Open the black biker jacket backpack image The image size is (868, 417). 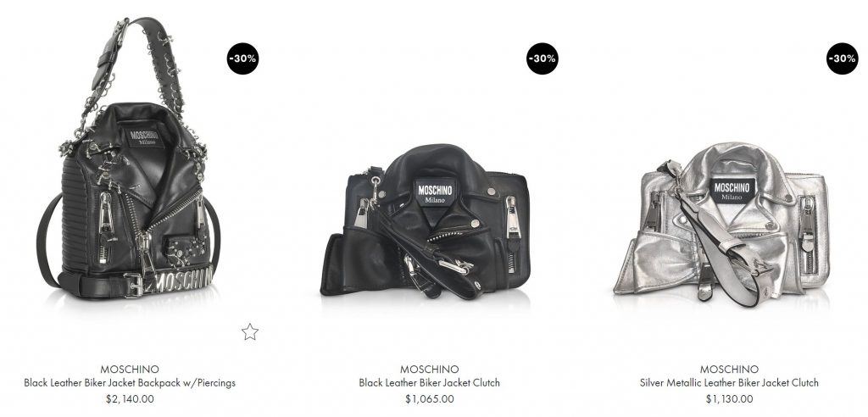tap(129, 159)
